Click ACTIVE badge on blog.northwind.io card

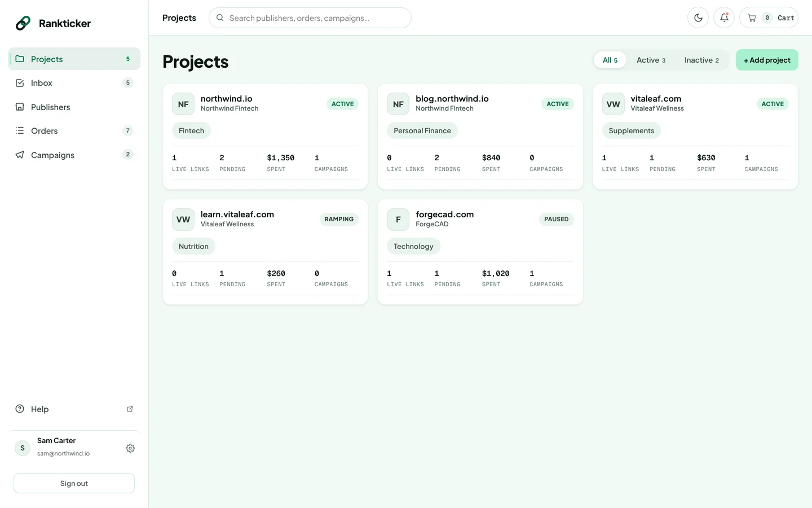(x=558, y=104)
